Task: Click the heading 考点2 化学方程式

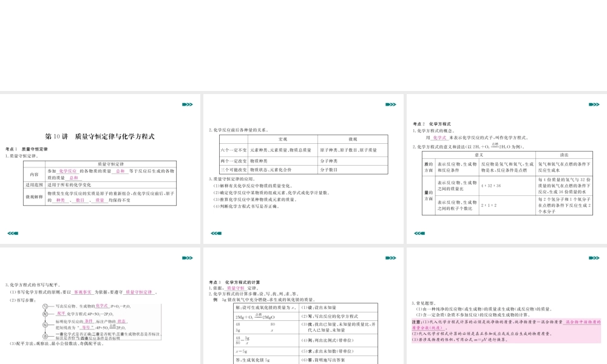Action: (432, 124)
